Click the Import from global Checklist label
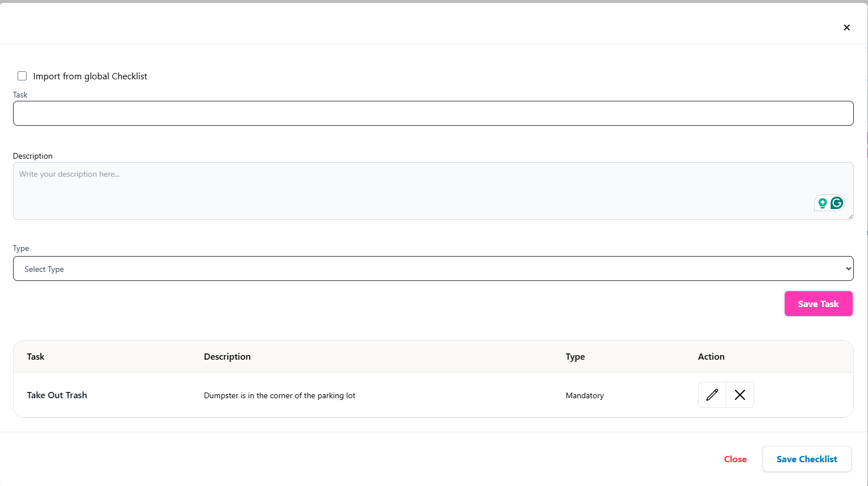 90,76
